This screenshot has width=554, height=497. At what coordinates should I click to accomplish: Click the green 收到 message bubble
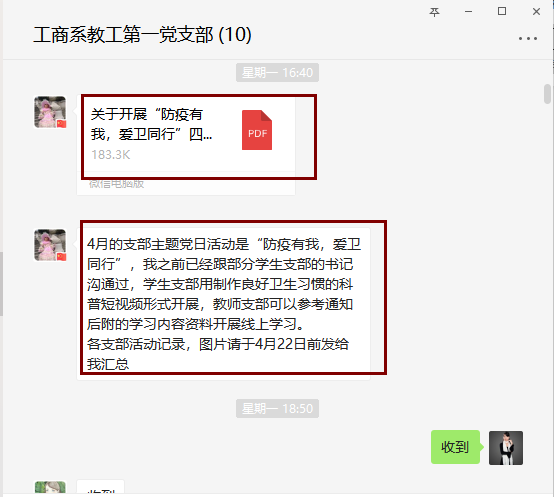pos(455,447)
